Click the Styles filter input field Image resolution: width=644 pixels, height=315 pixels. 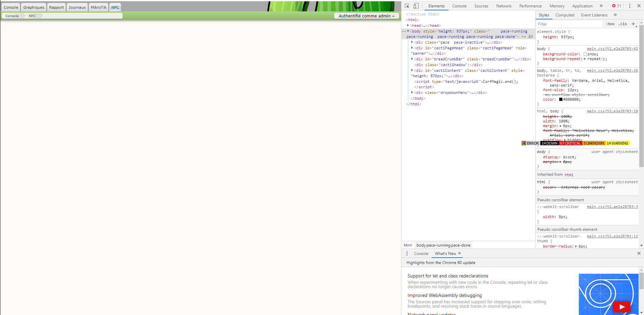point(569,24)
